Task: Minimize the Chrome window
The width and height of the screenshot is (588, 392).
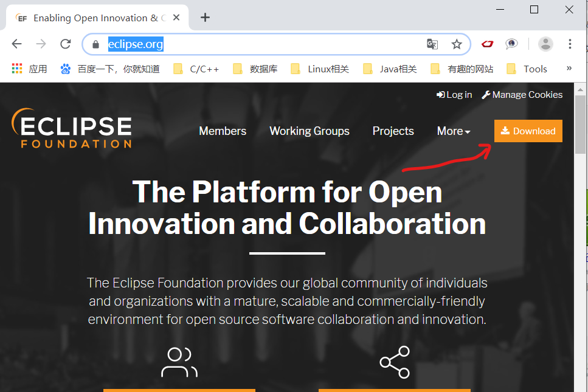Action: [x=500, y=9]
